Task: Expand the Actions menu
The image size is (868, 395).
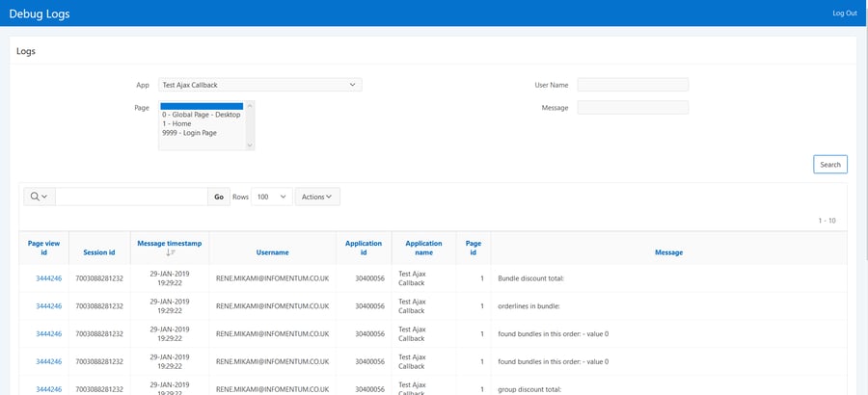Action: (x=316, y=197)
